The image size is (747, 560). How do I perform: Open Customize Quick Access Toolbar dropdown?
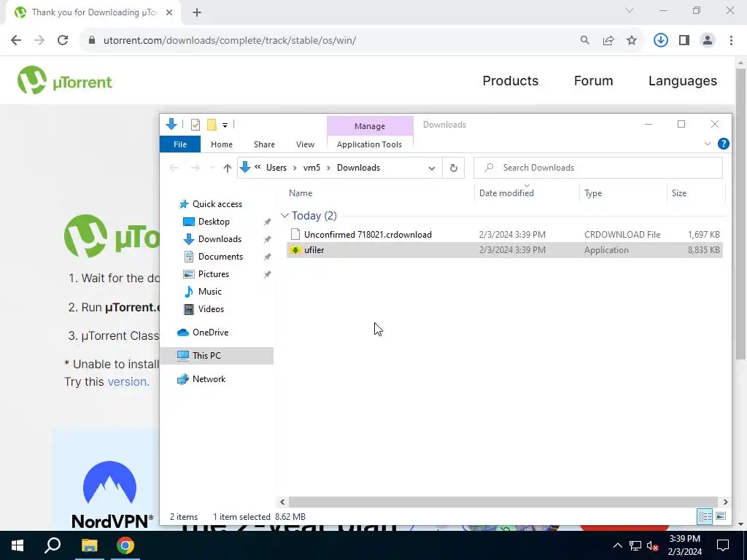225,125
